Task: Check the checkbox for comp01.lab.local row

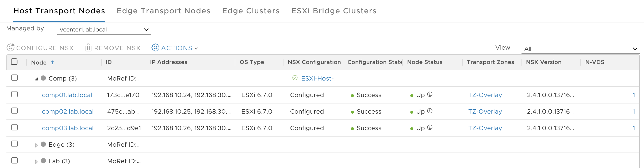Action: (x=14, y=95)
